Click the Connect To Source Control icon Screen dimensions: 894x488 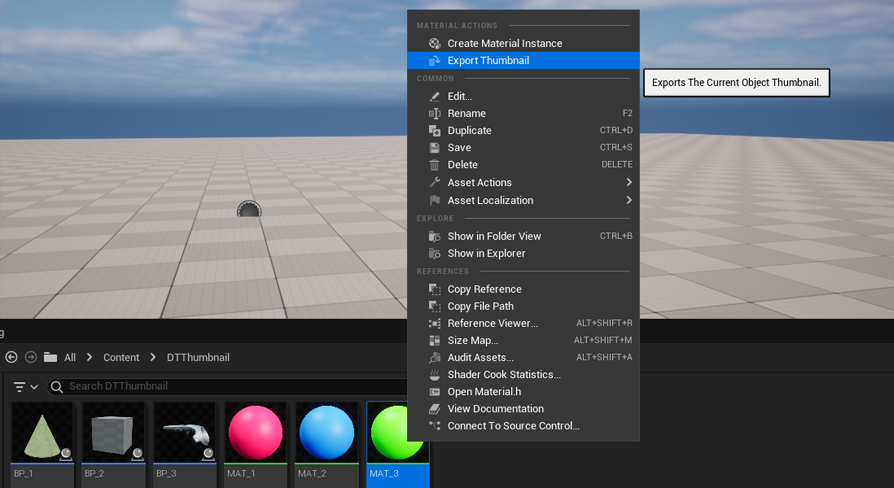434,426
